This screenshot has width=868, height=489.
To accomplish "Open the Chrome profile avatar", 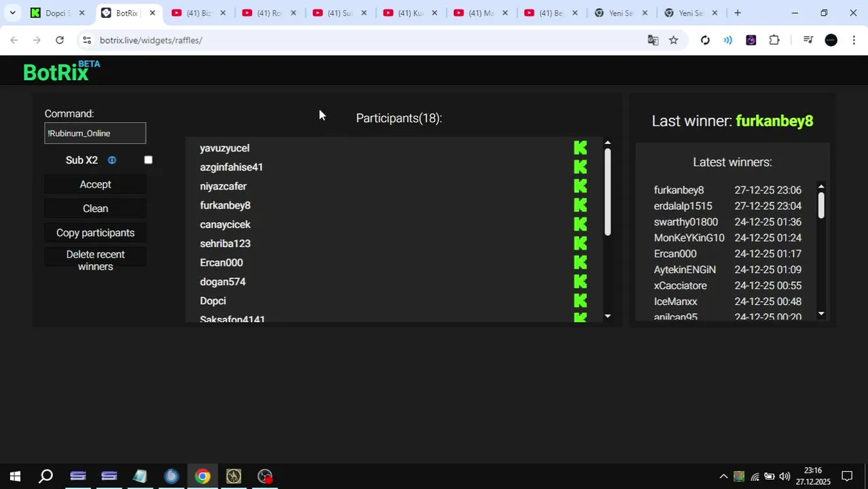I will pyautogui.click(x=831, y=40).
